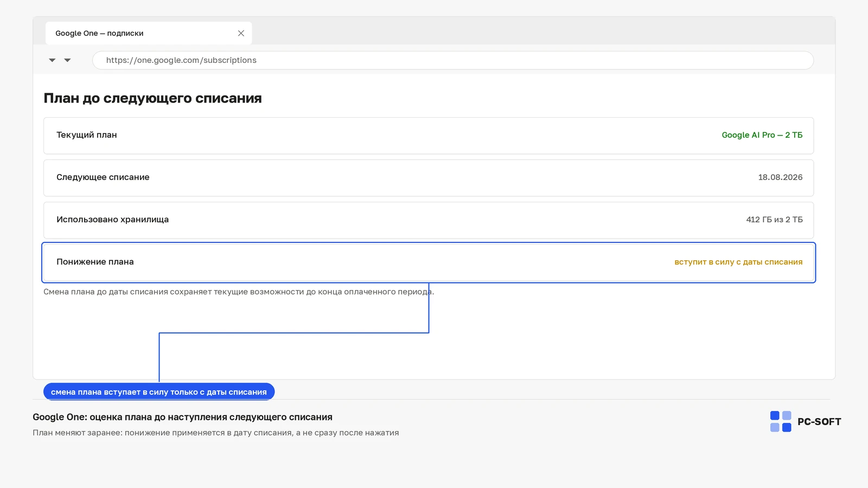Click the План до следующего списания heading

[152, 98]
